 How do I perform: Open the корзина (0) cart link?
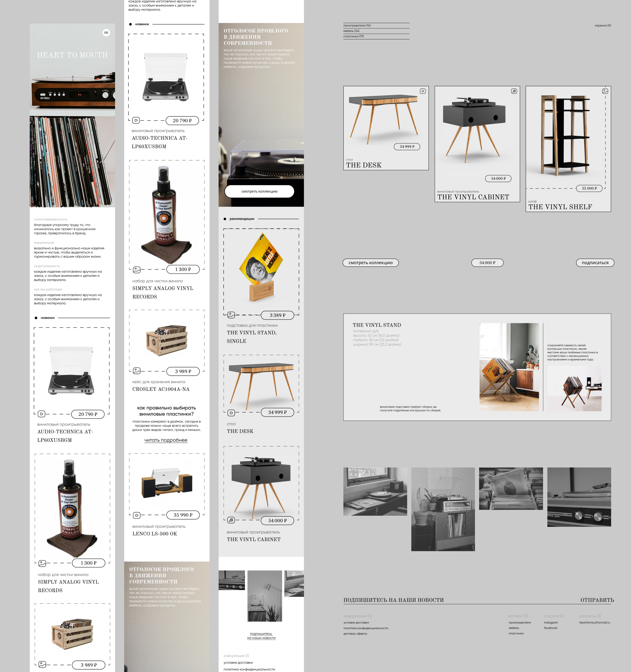[x=603, y=26]
